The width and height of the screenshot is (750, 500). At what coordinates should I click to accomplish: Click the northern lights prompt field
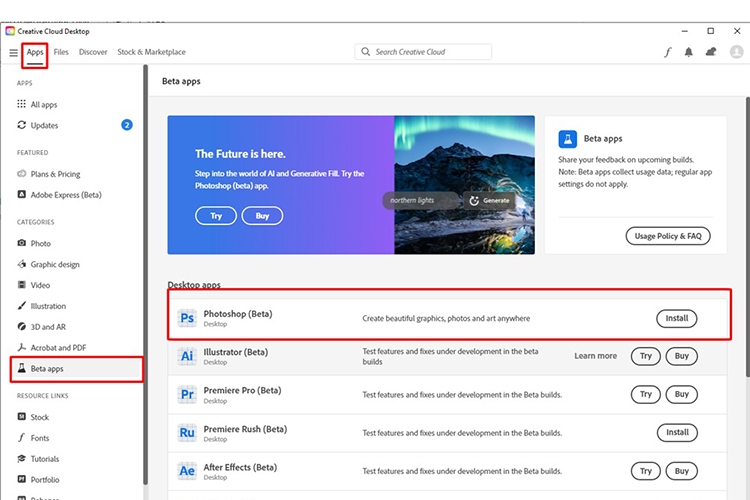421,200
